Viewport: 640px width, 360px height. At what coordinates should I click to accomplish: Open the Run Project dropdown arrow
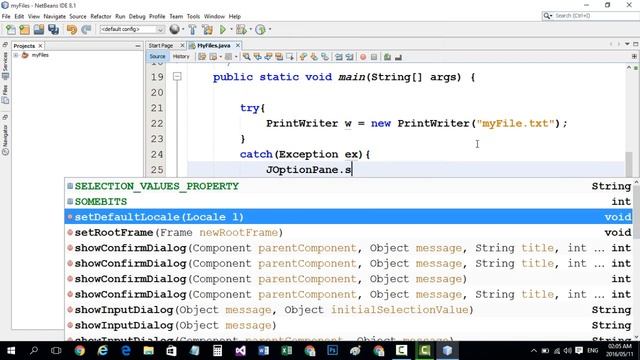click(231, 29)
